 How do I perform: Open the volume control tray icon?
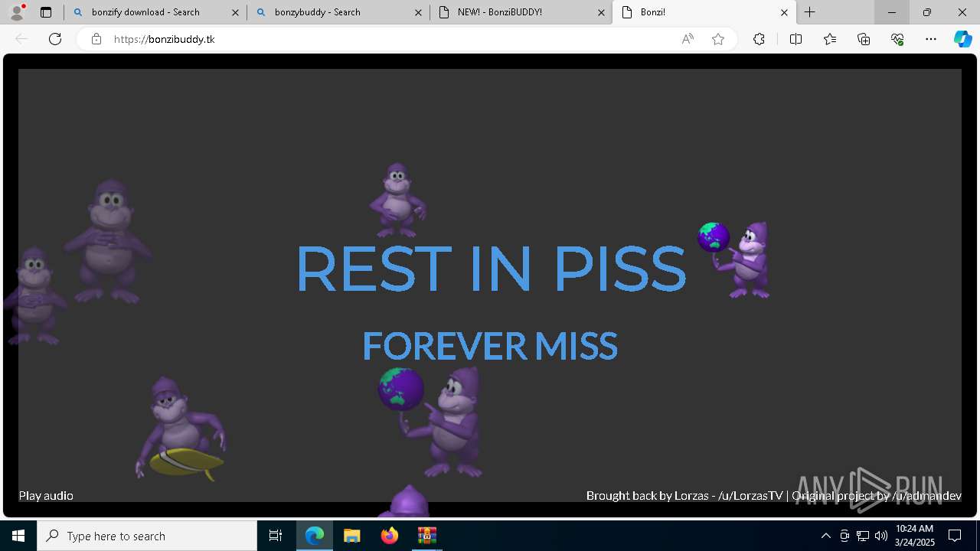tap(881, 536)
